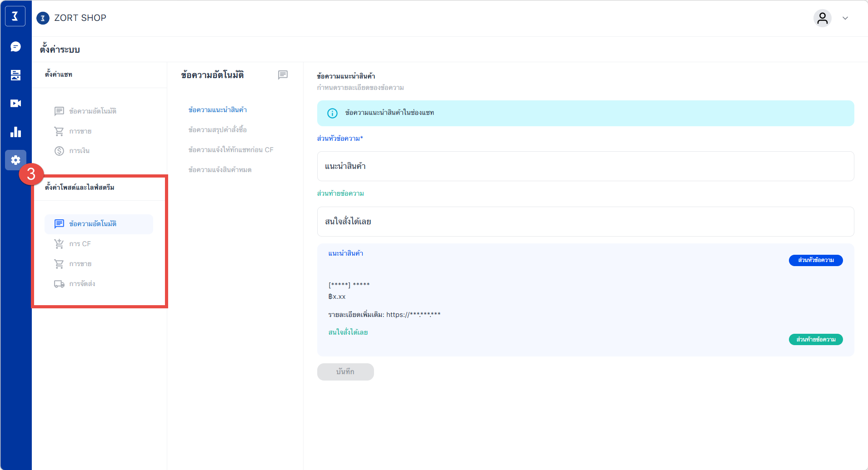Click the ส่วนท้ายข้อความ input field

coord(585,222)
